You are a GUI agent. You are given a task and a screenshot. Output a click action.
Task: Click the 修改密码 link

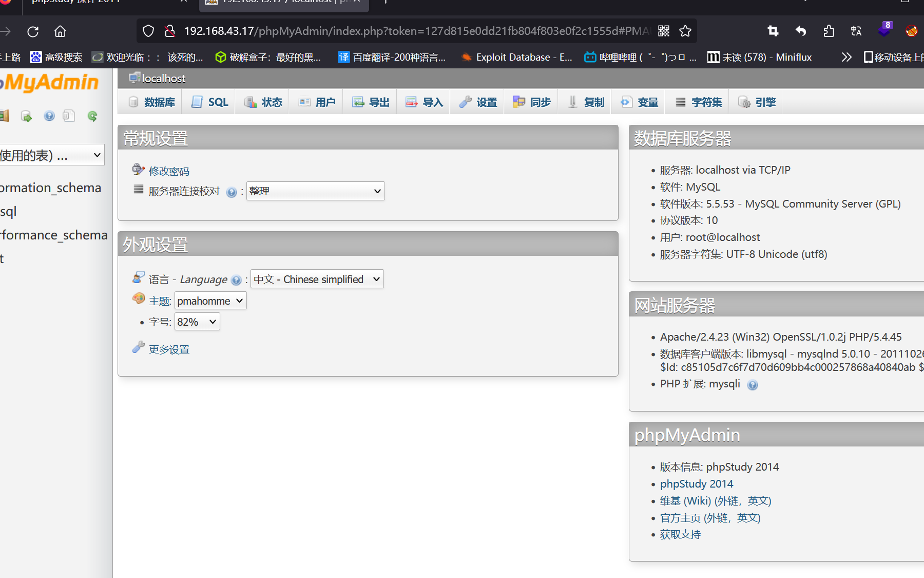[169, 171]
